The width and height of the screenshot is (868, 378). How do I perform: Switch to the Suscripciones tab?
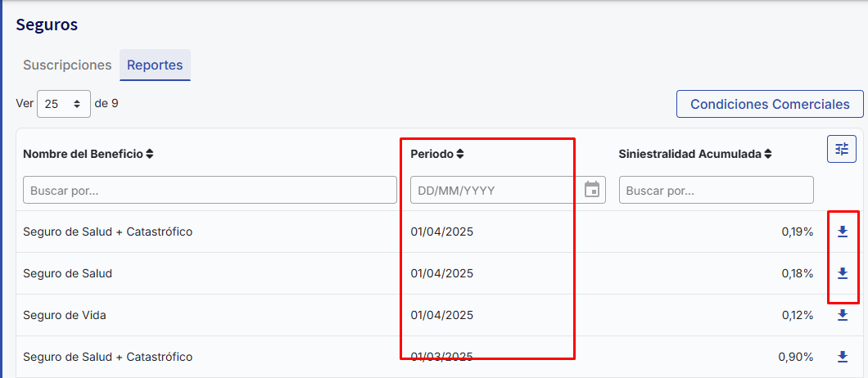tap(67, 65)
